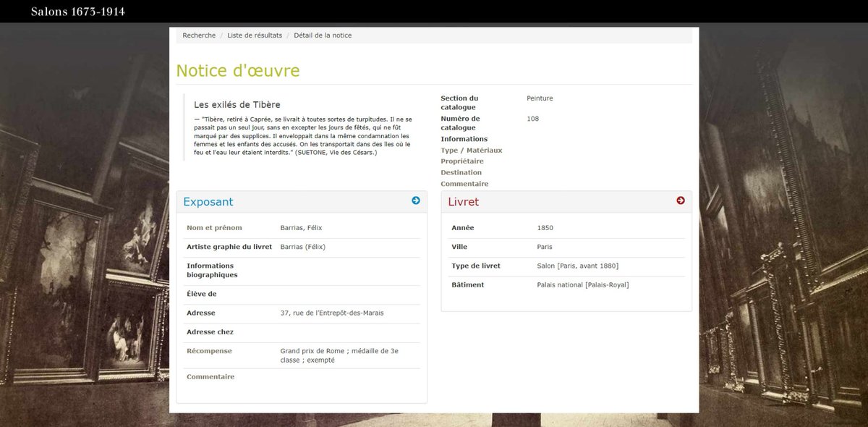The width and height of the screenshot is (868, 427).
Task: Return to Liste de résultats breadcrumb
Action: pyautogui.click(x=255, y=35)
